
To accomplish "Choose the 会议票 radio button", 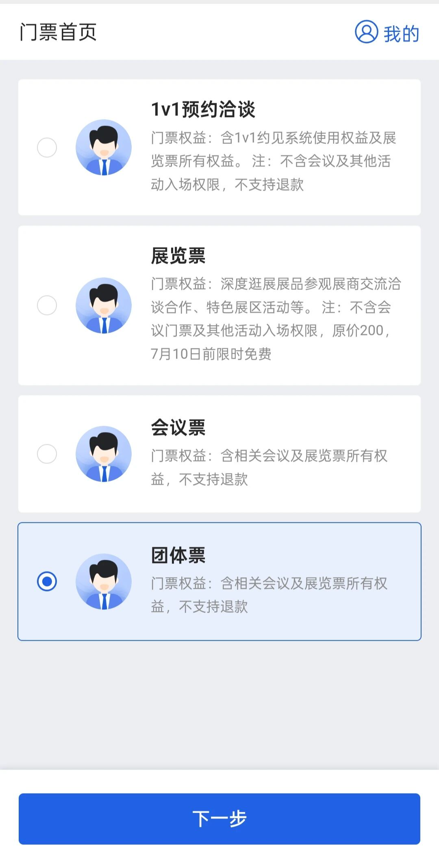I will click(x=47, y=454).
